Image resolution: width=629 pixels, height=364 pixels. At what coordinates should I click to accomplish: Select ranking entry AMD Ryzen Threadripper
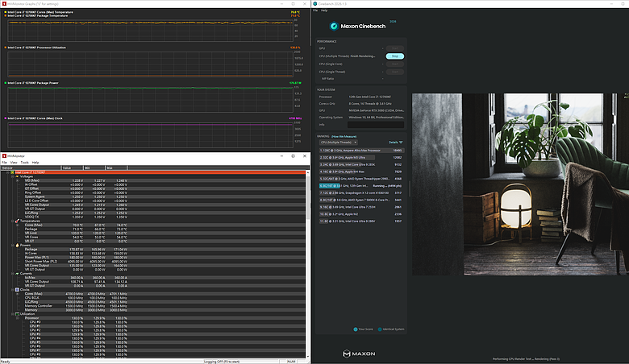click(361, 179)
